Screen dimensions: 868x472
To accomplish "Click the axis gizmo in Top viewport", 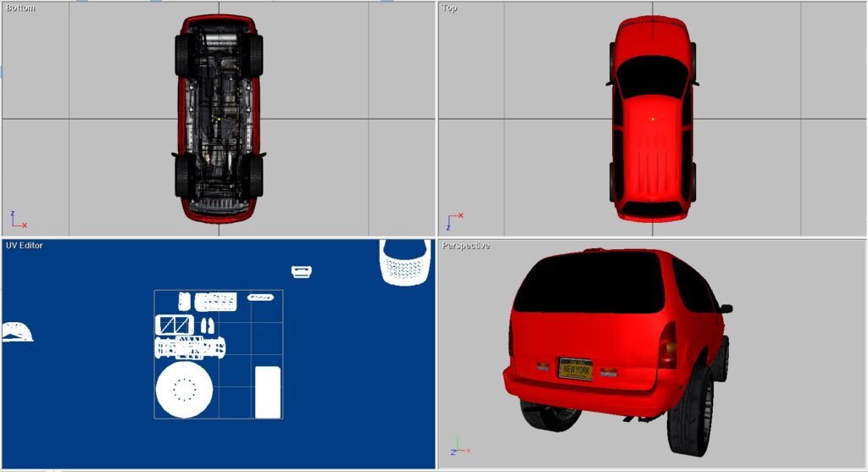I will (453, 220).
